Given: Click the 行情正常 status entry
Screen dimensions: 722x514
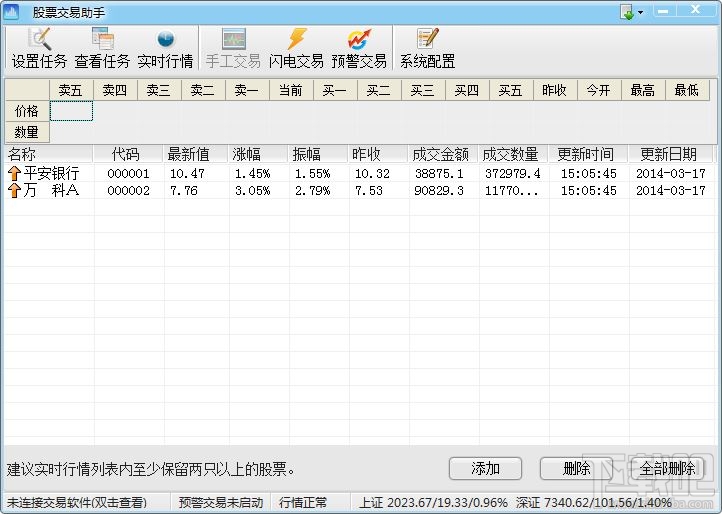Looking at the screenshot, I should click(303, 502).
